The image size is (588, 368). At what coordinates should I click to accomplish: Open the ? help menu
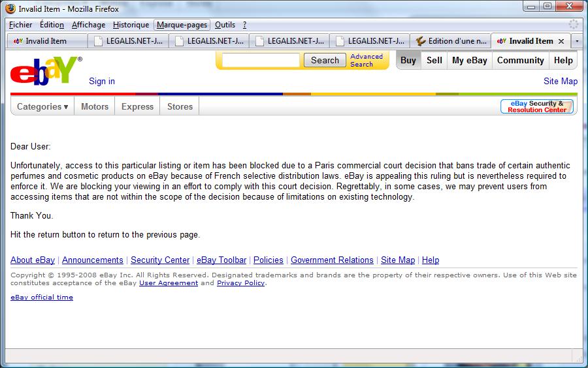[244, 25]
